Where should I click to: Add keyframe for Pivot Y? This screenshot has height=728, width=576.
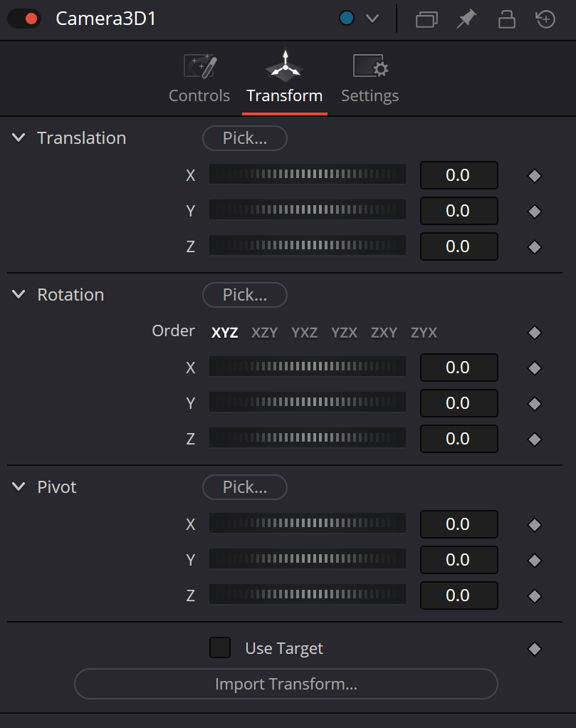click(x=535, y=561)
